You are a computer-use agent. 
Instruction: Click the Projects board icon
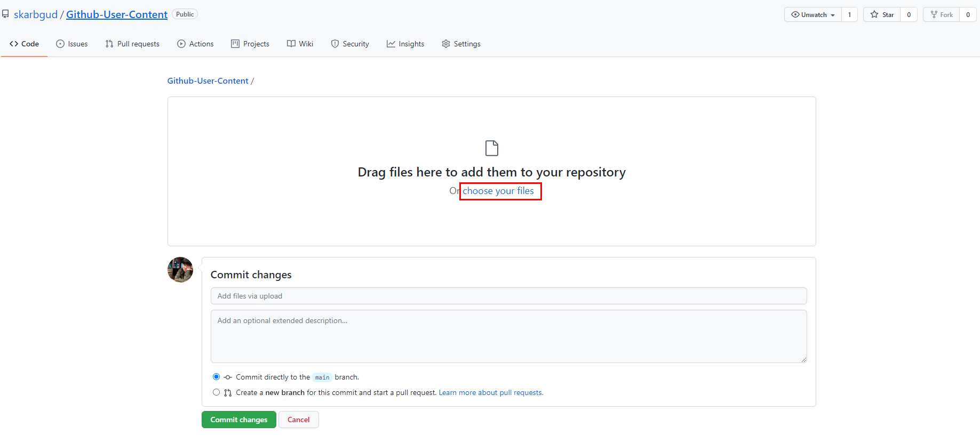tap(235, 44)
